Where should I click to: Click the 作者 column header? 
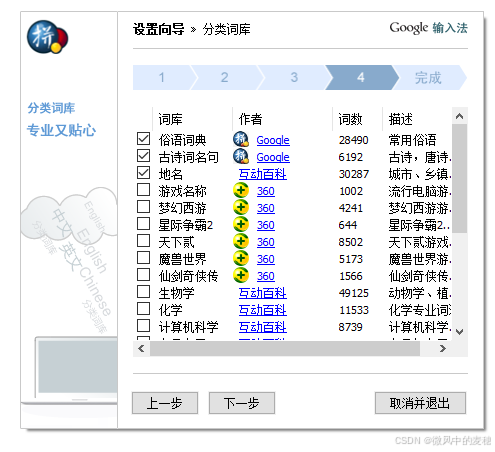282,119
